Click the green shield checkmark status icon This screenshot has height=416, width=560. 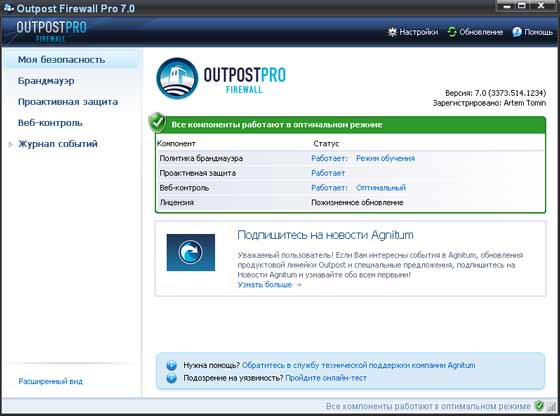coord(157,122)
